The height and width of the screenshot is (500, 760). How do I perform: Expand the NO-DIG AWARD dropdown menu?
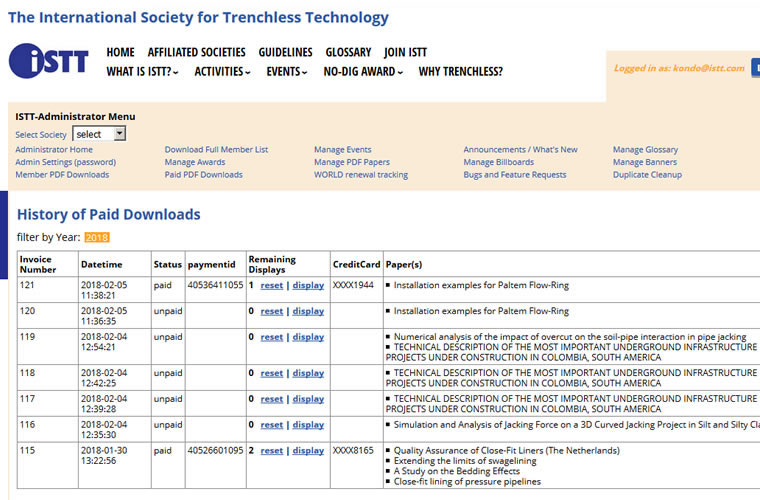coord(363,72)
